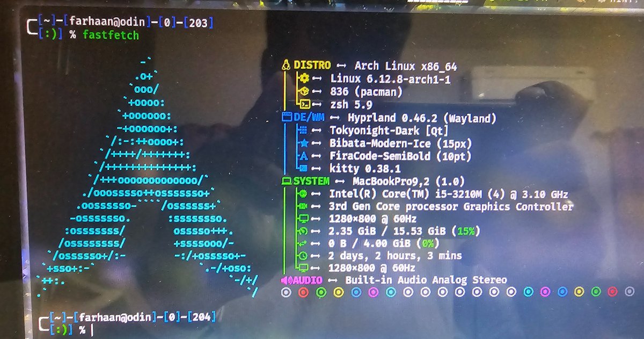Select the text Arch Linux x86_64
The width and height of the screenshot is (644, 339).
pos(406,67)
